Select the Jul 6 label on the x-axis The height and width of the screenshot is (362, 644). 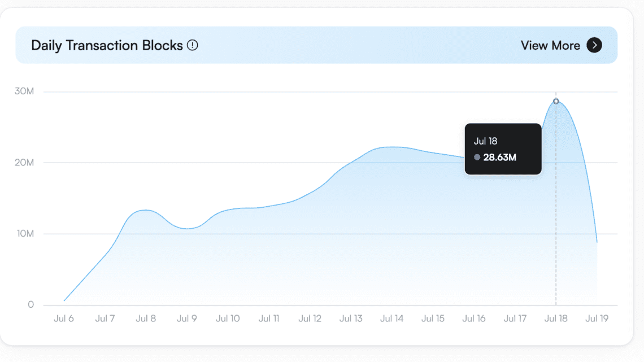tap(64, 318)
